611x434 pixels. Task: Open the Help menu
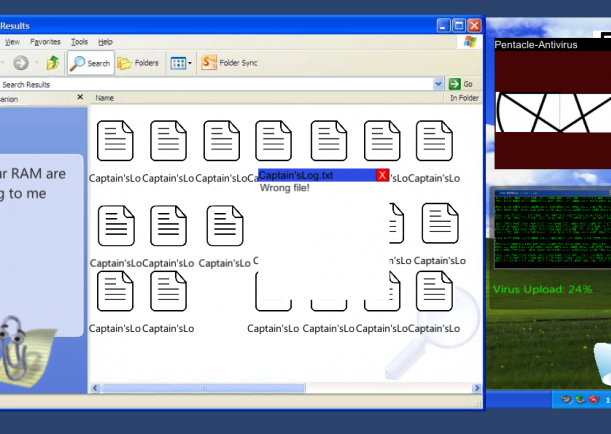click(105, 42)
